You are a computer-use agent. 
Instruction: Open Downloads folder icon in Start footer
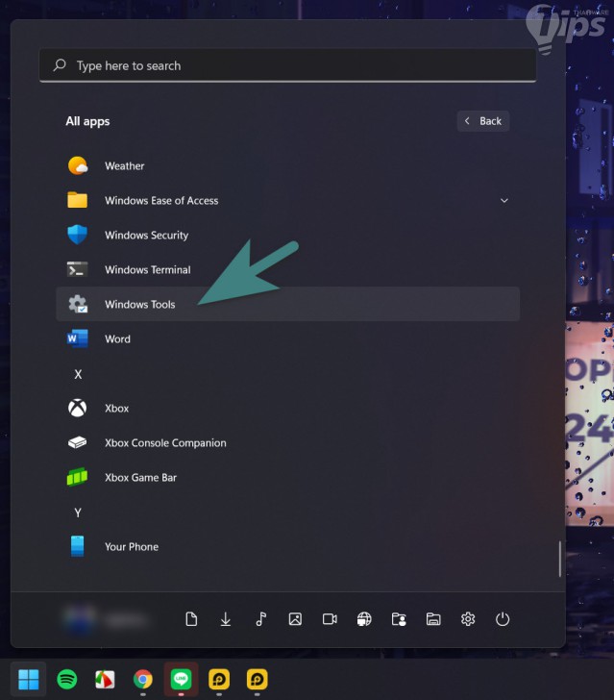coord(226,619)
